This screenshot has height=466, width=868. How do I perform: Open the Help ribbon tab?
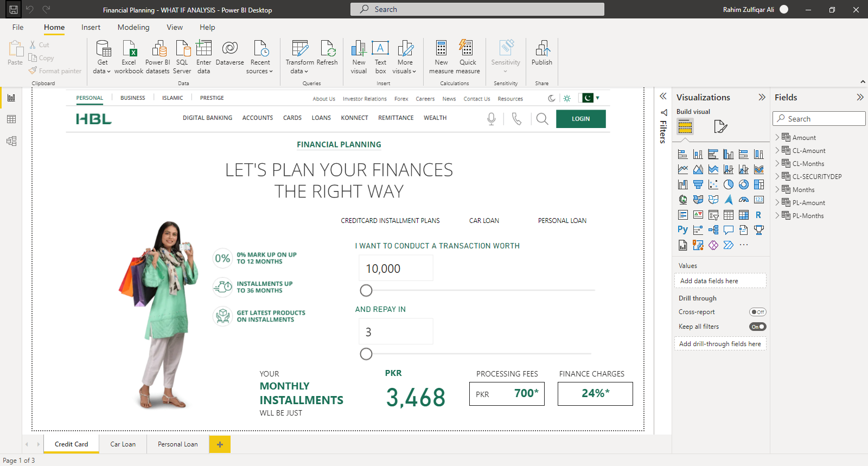(x=207, y=27)
